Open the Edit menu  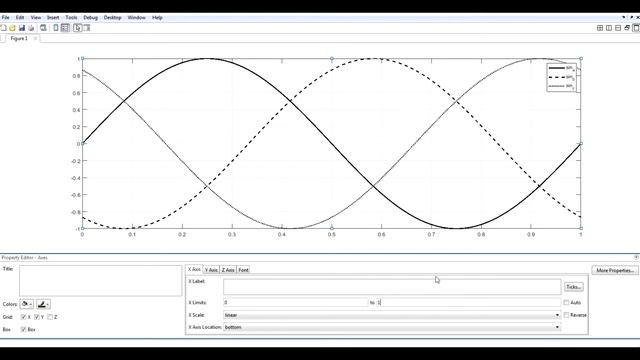coord(20,18)
